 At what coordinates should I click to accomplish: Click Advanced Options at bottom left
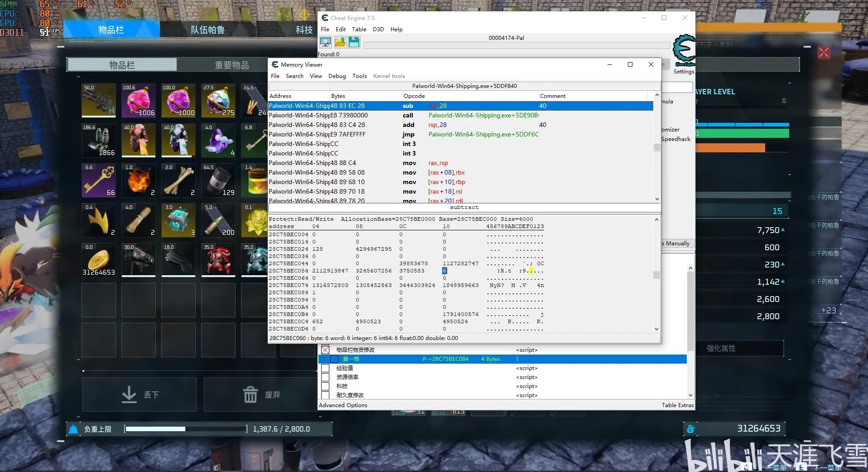coord(343,405)
